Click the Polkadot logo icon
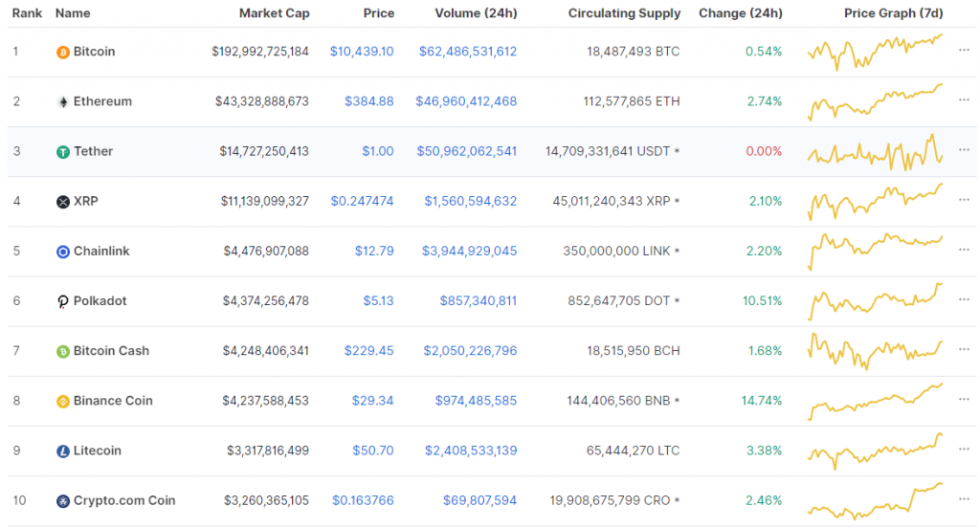 pos(62,302)
